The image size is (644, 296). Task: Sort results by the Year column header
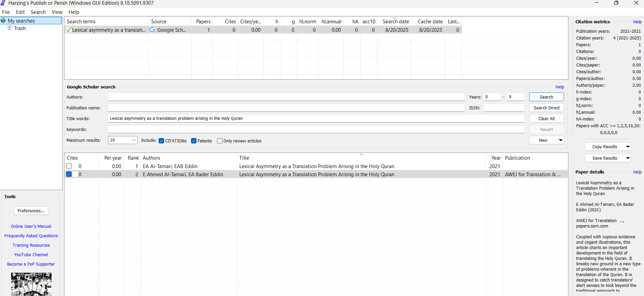point(495,158)
